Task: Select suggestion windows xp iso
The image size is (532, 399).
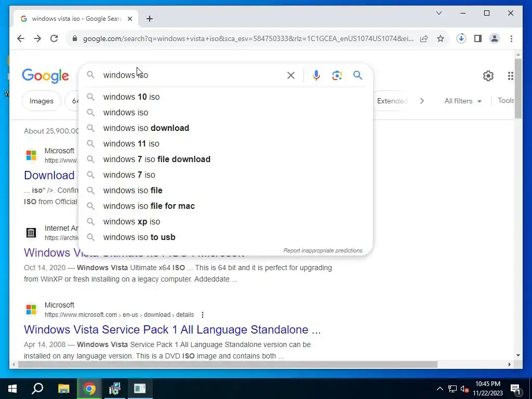Action: [225, 221]
